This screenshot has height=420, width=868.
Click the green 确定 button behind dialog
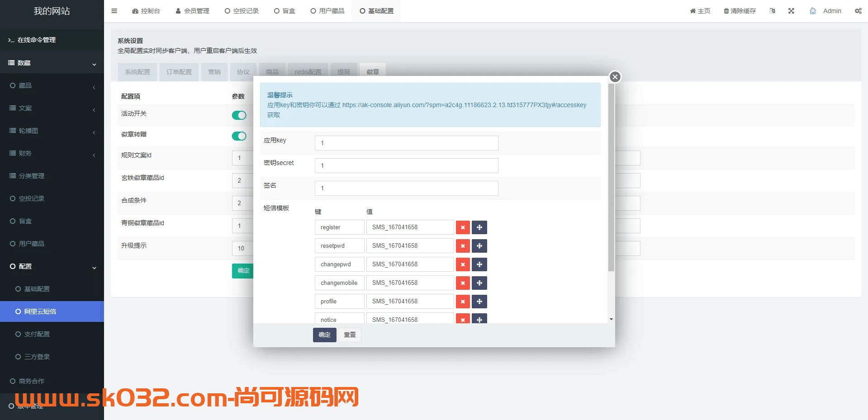[x=243, y=271]
